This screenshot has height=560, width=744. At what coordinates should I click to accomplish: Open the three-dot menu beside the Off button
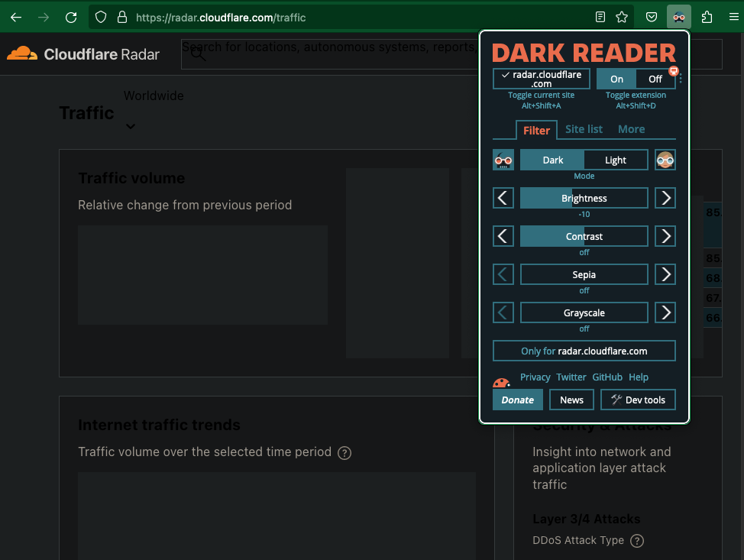click(x=680, y=79)
